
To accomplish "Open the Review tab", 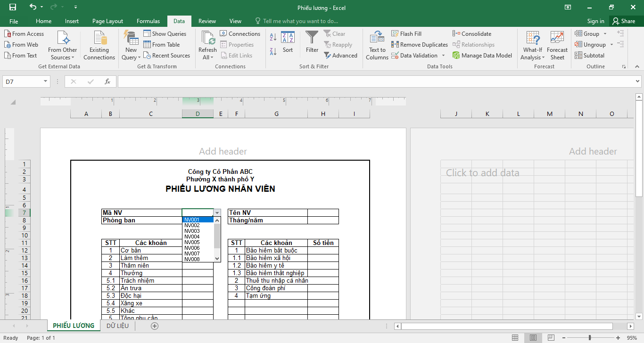I will (207, 21).
